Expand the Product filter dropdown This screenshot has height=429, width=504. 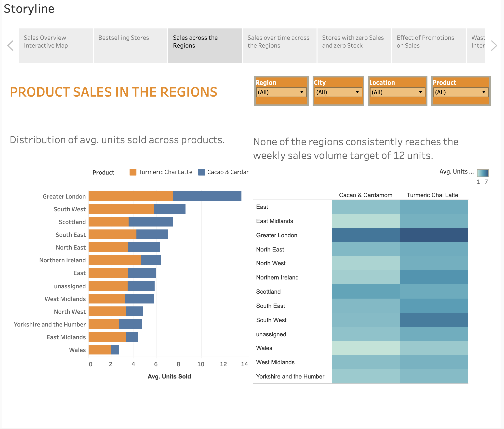(x=461, y=92)
